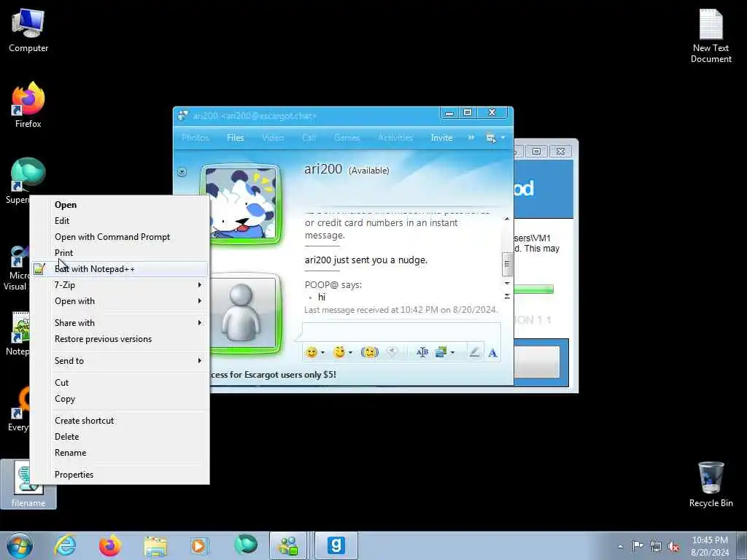Click Invite in the chat toolbar
This screenshot has width=747, height=560.
pos(441,138)
